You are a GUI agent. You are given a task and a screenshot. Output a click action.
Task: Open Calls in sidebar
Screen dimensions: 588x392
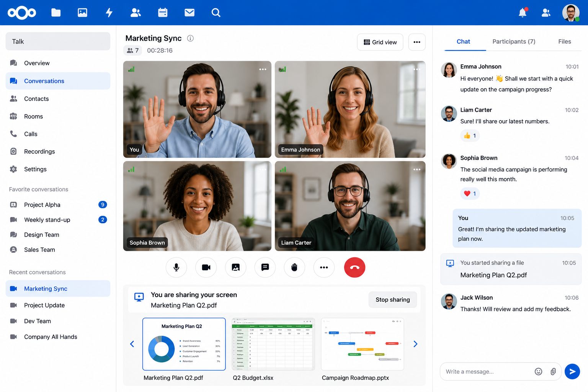click(58, 134)
